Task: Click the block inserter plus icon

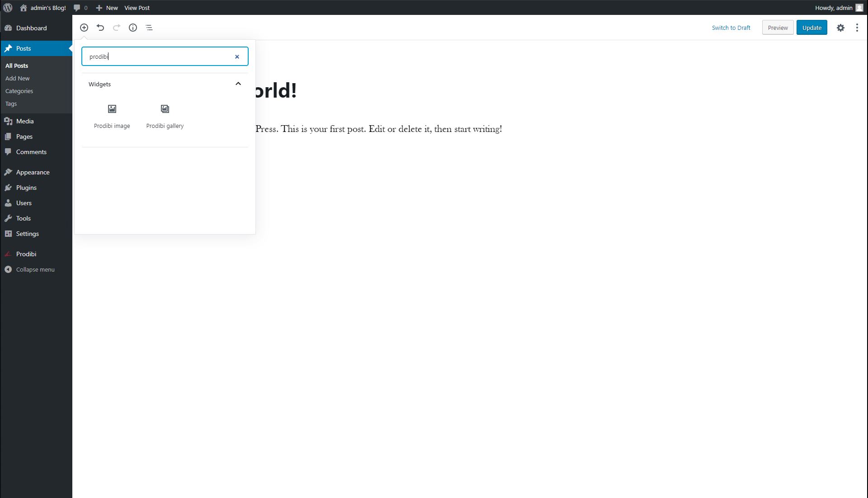Action: point(84,28)
